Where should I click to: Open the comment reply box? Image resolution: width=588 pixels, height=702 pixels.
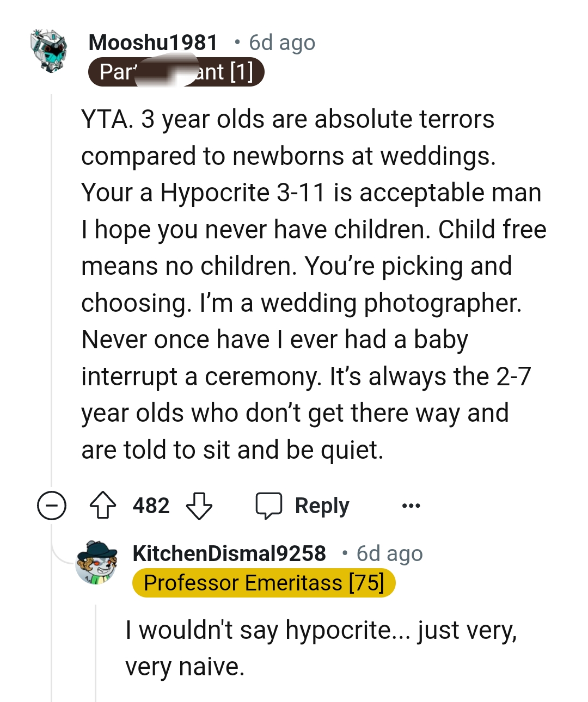coord(303,506)
